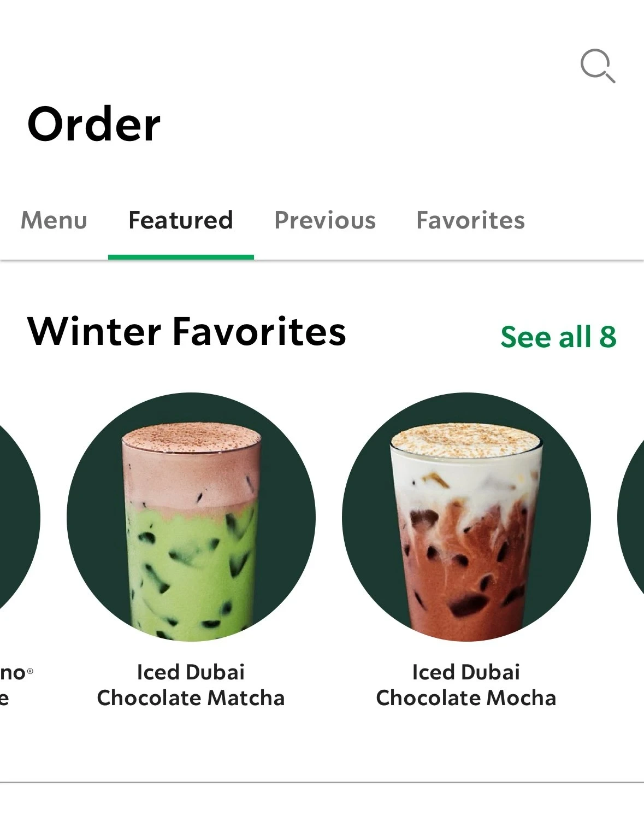Tap the Order page title

(x=93, y=124)
